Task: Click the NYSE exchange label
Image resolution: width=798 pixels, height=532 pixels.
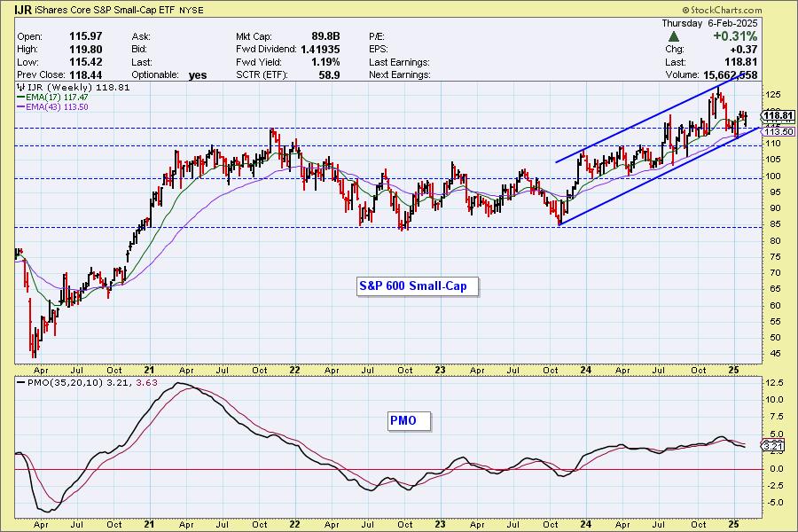Action: (192, 10)
